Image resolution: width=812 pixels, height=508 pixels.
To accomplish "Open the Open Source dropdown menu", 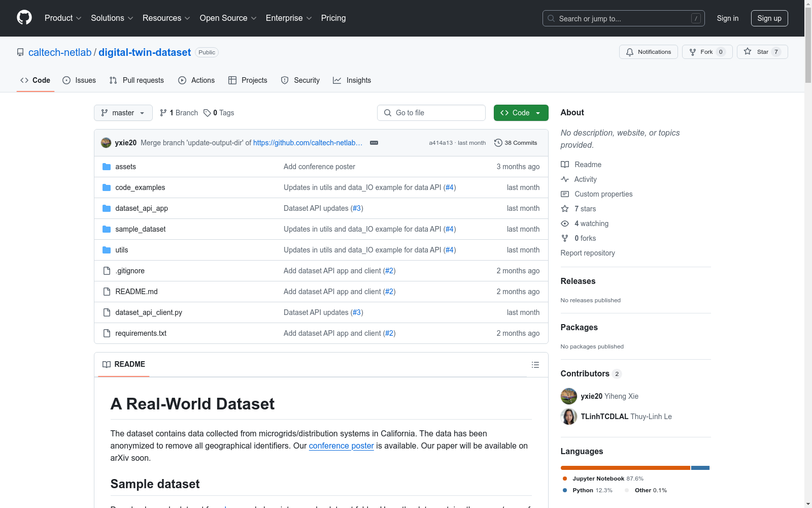I will point(228,18).
